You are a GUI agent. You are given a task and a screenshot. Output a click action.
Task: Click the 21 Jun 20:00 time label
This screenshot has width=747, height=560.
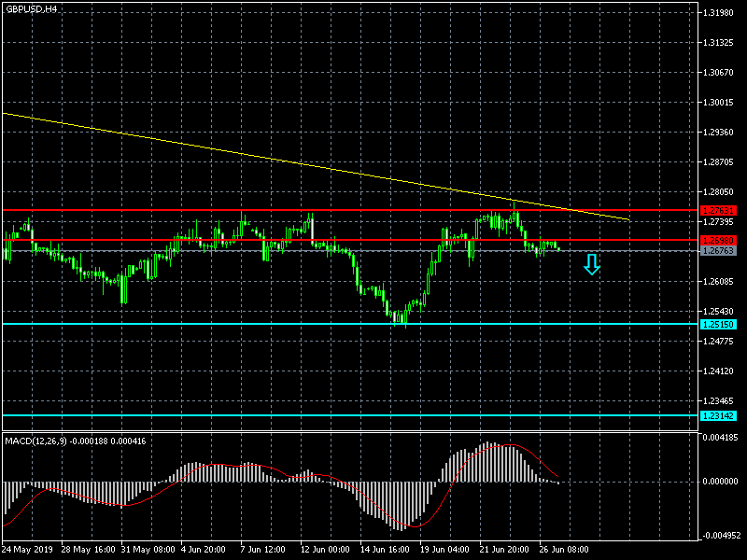coord(504,550)
